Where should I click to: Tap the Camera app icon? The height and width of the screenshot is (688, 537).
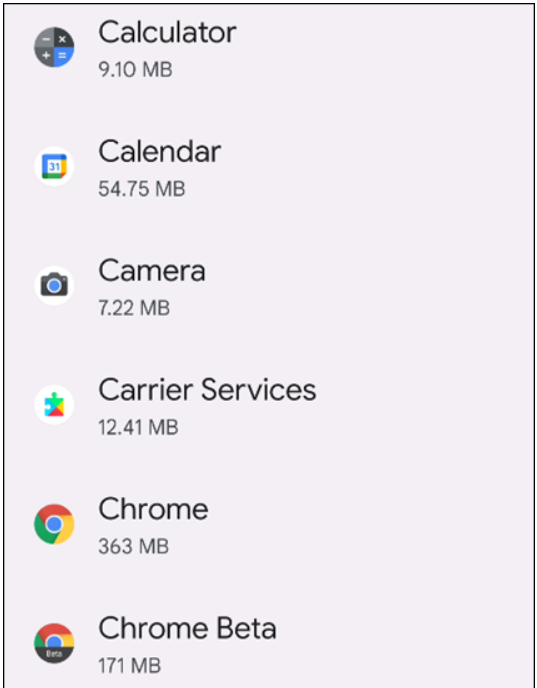click(x=54, y=286)
